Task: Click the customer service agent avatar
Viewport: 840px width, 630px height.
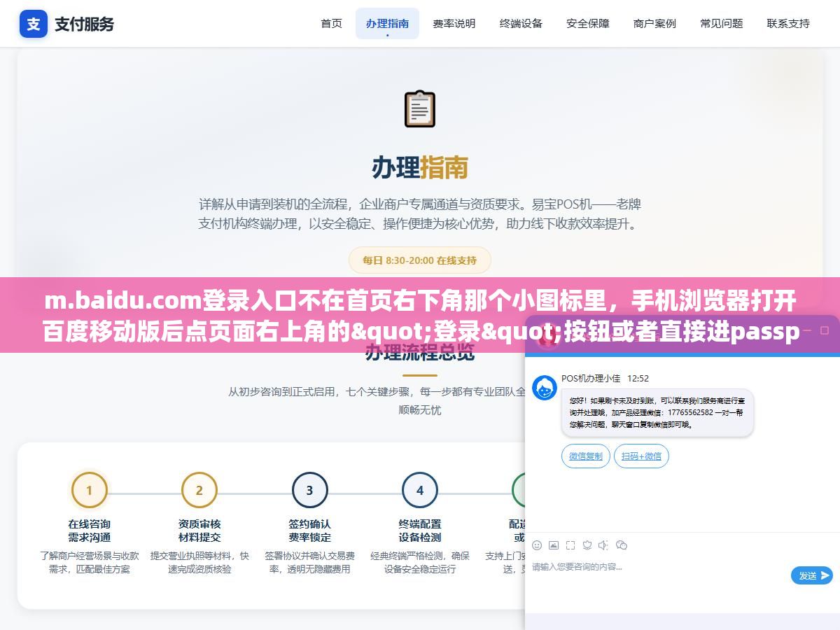Action: 545,388
